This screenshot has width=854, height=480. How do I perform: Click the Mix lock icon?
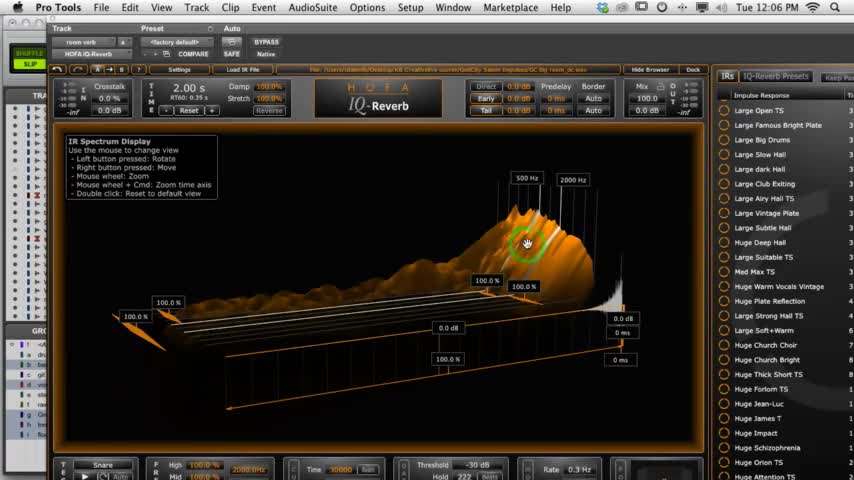(x=660, y=86)
